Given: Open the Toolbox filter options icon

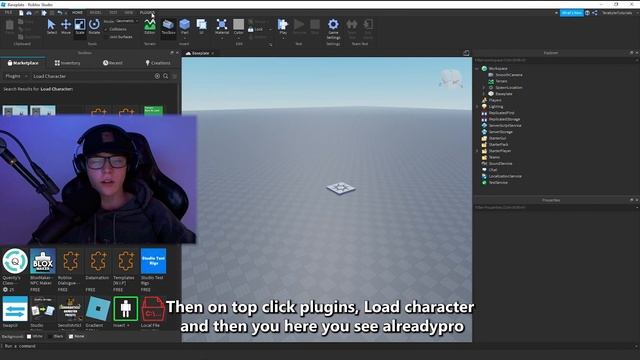Looking at the screenshot, I should coord(175,76).
